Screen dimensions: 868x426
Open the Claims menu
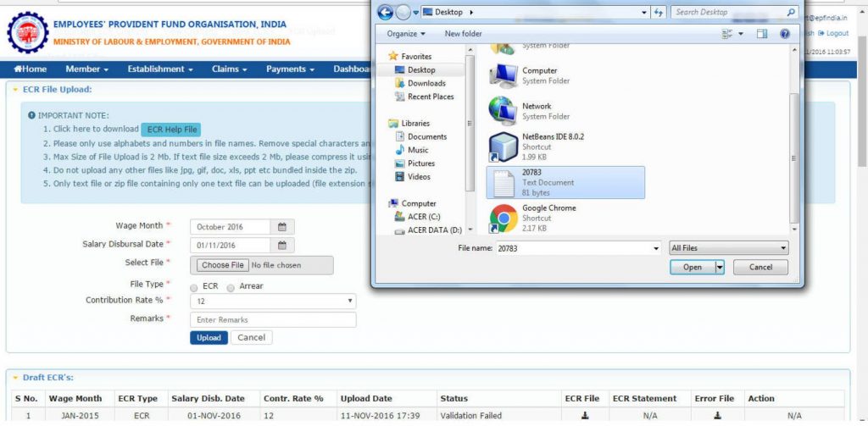coord(229,69)
